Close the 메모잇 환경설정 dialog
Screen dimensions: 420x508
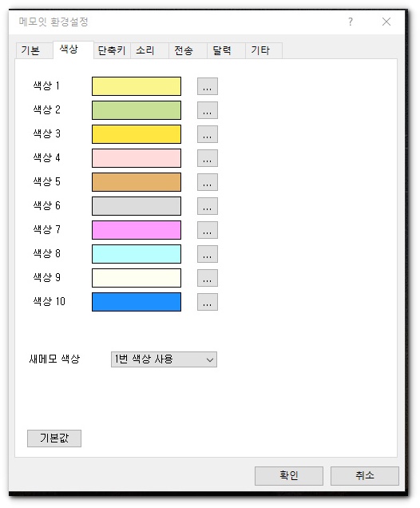[386, 22]
